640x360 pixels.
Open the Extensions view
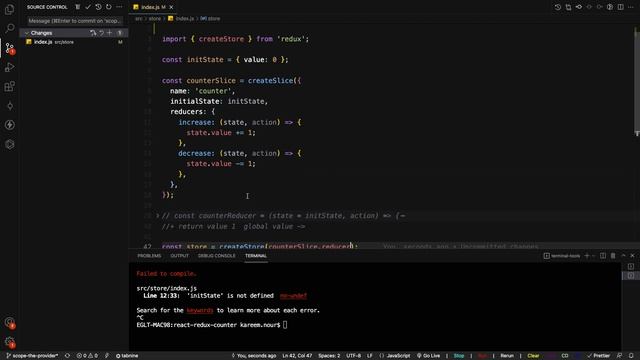coord(9,87)
